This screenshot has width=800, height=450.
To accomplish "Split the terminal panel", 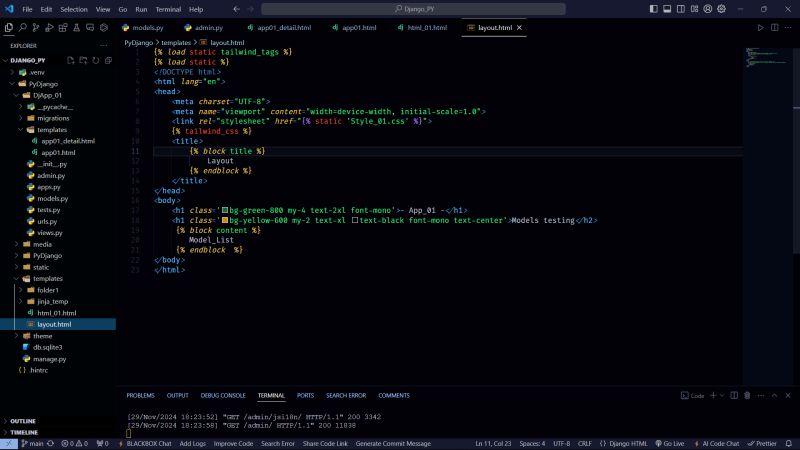I will (734, 395).
